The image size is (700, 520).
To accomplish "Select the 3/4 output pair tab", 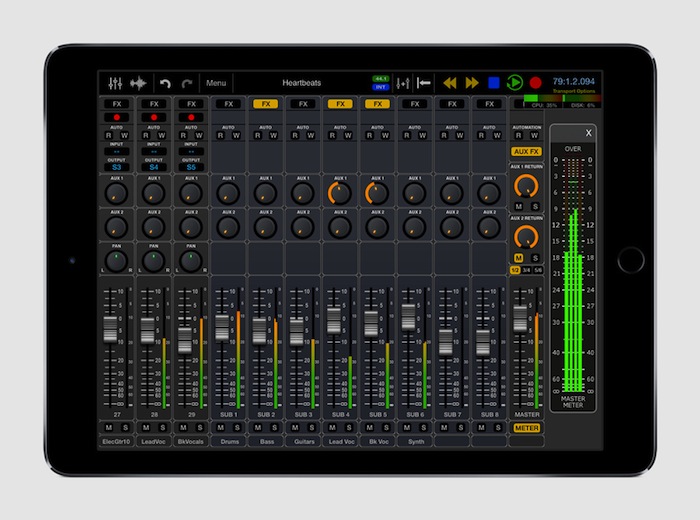I will click(526, 270).
